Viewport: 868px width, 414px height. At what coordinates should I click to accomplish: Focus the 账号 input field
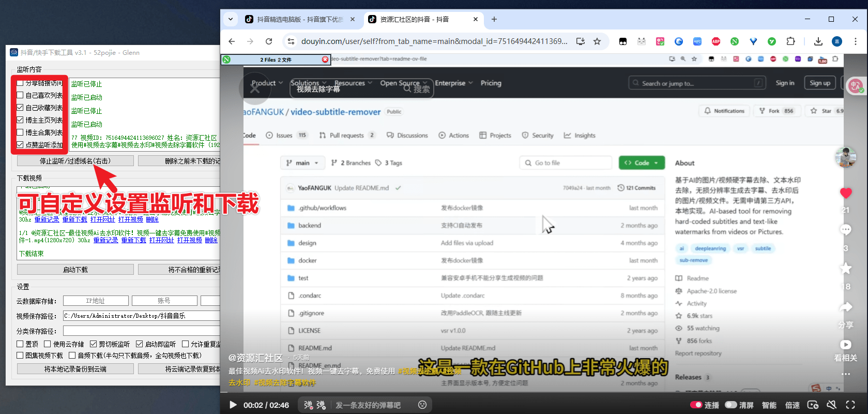pyautogui.click(x=164, y=301)
